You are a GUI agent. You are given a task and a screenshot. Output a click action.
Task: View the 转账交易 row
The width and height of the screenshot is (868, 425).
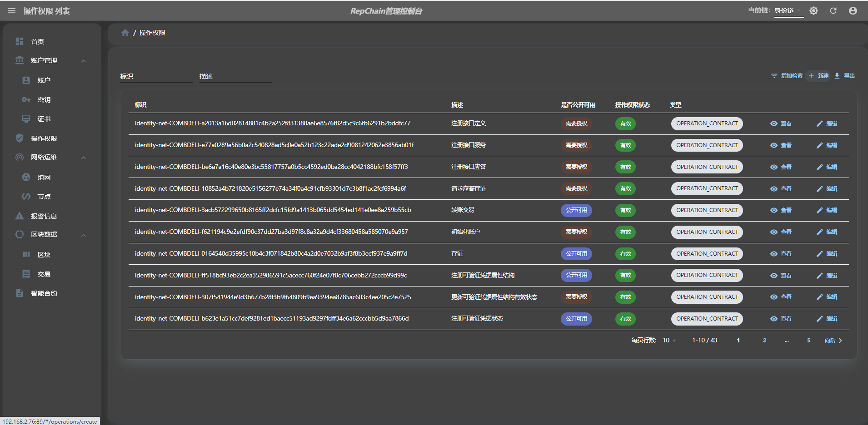781,210
